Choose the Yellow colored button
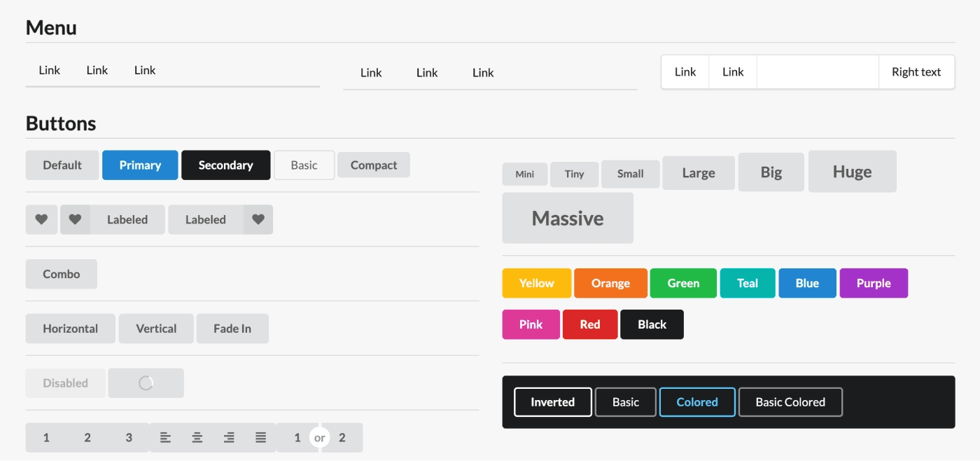The image size is (980, 461). (x=536, y=283)
